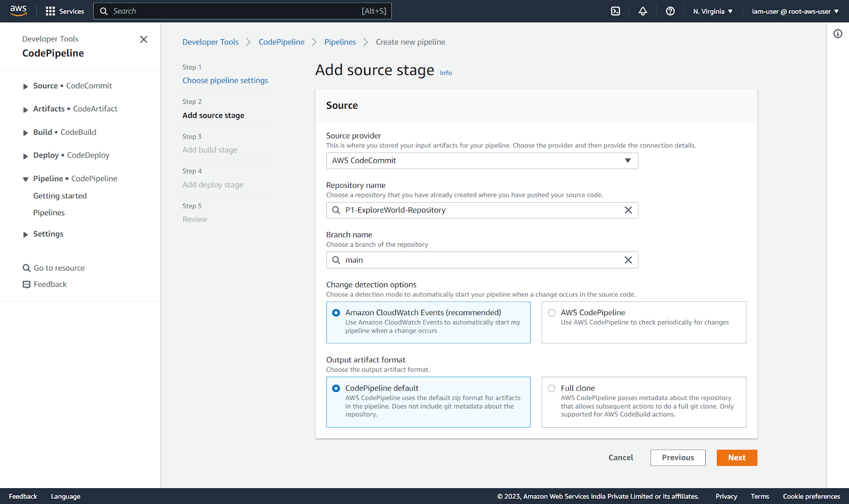The width and height of the screenshot is (849, 504).
Task: Open Cookie preferences in footer
Action: click(811, 497)
